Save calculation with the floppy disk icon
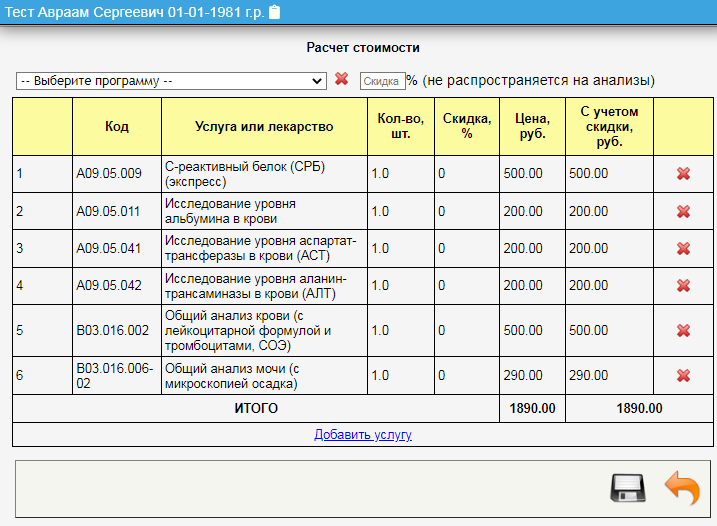 pyautogui.click(x=629, y=488)
